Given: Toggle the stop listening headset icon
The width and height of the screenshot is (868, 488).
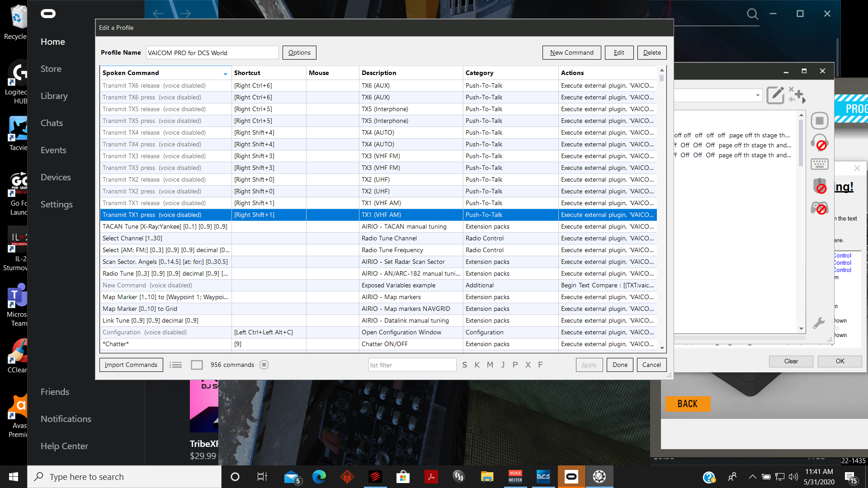Looking at the screenshot, I should 819,142.
